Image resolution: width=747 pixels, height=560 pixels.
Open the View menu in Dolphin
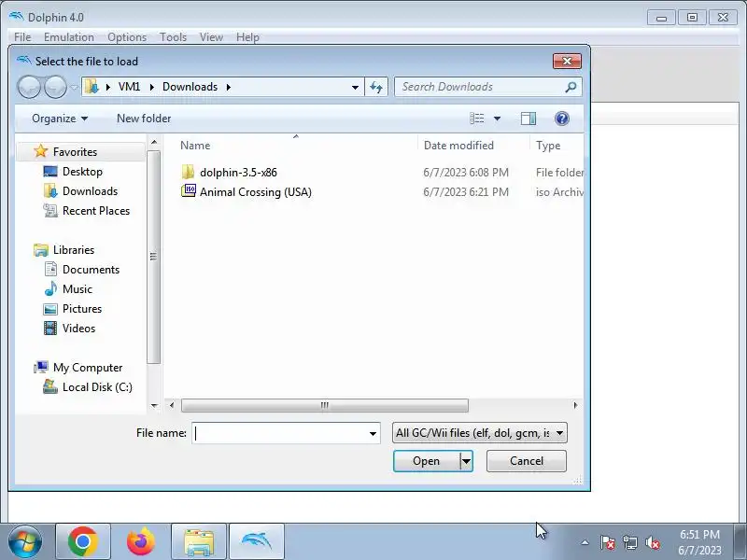coord(211,37)
